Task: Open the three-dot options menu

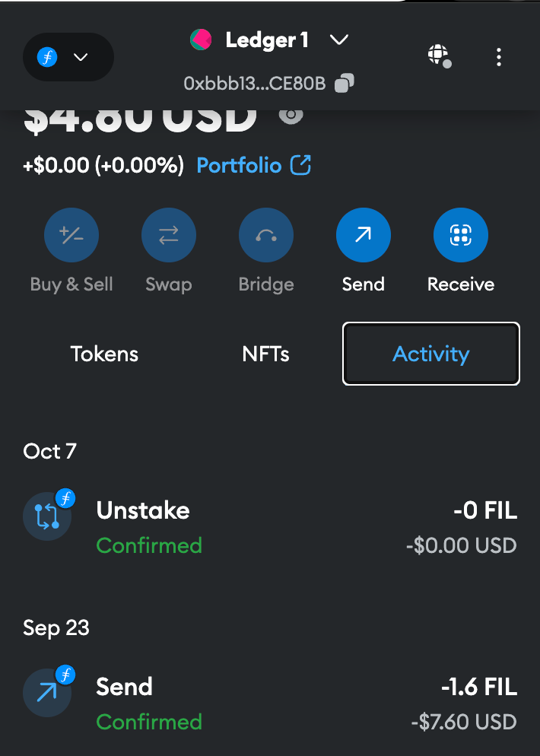Action: tap(498, 57)
